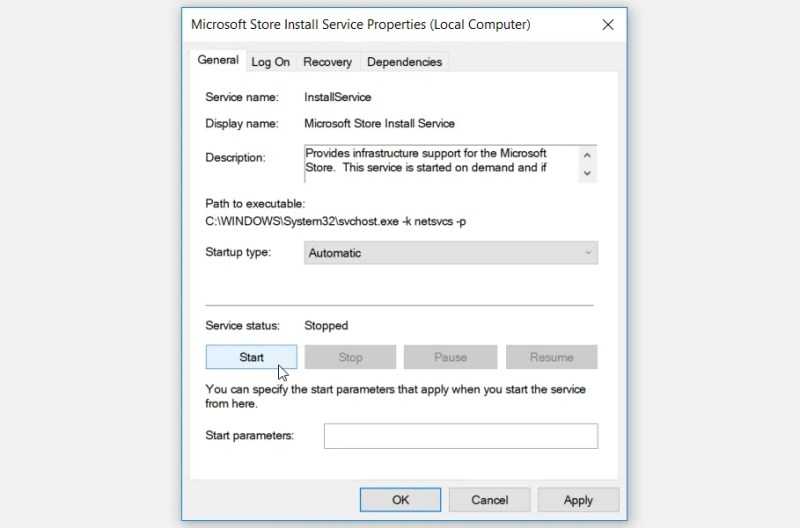The image size is (800, 528).
Task: Click the start parameters explanatory note text
Action: pyautogui.click(x=395, y=396)
